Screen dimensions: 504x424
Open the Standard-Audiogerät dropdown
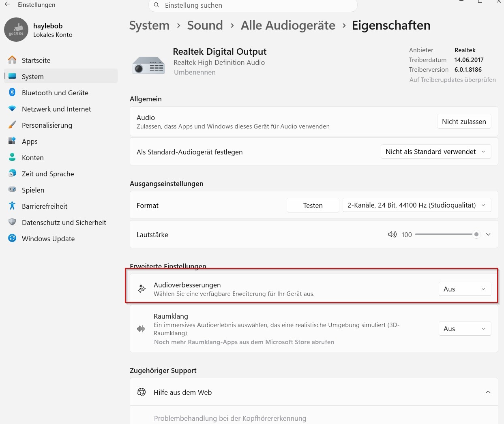[x=435, y=152]
